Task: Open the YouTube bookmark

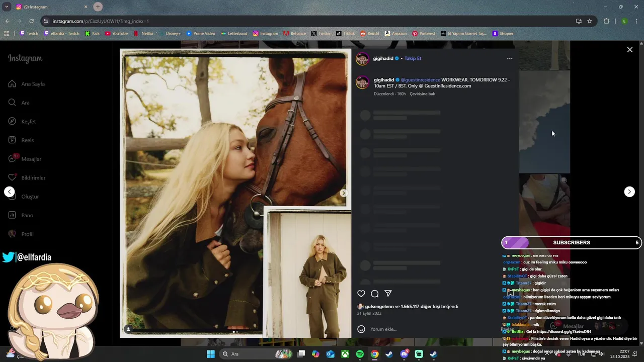Action: pyautogui.click(x=116, y=34)
